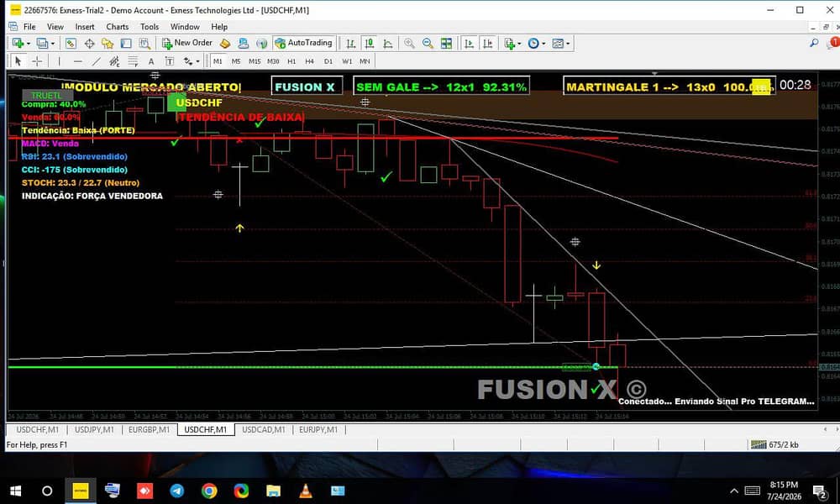Zoom out on the chart
Screen dimensions: 840x504
[x=428, y=44]
